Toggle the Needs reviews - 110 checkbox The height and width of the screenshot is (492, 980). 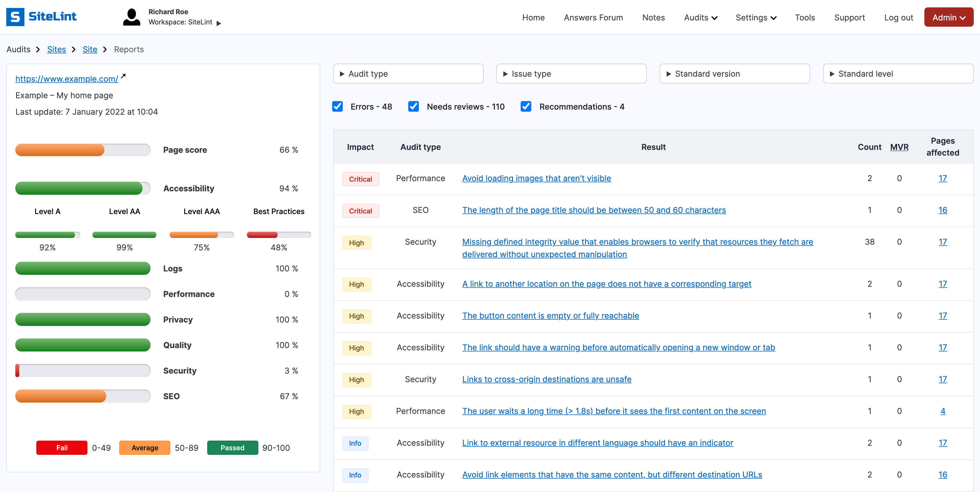[x=414, y=106]
